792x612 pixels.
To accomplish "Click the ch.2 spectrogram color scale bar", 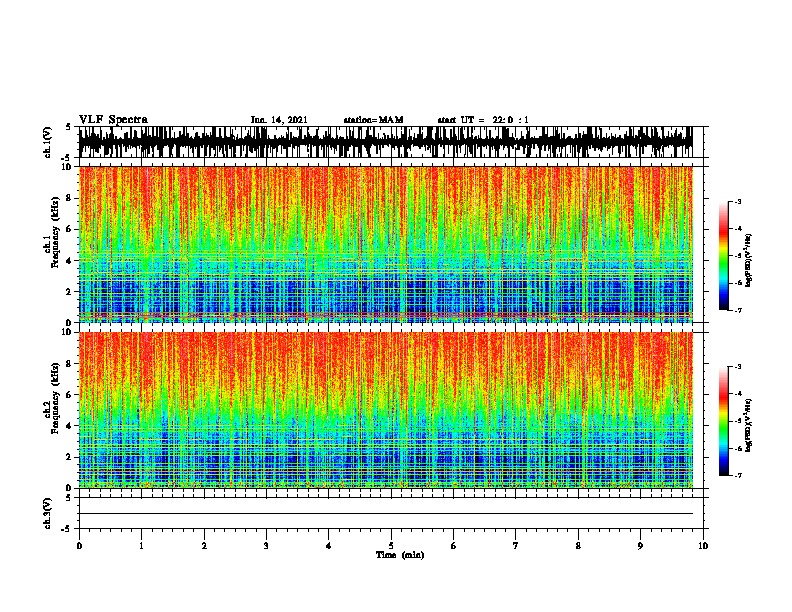I will click(x=724, y=421).
